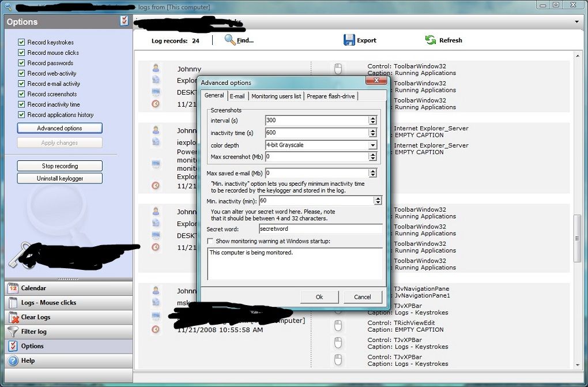Open Help using the question mark icon
The image size is (588, 387).
point(13,361)
